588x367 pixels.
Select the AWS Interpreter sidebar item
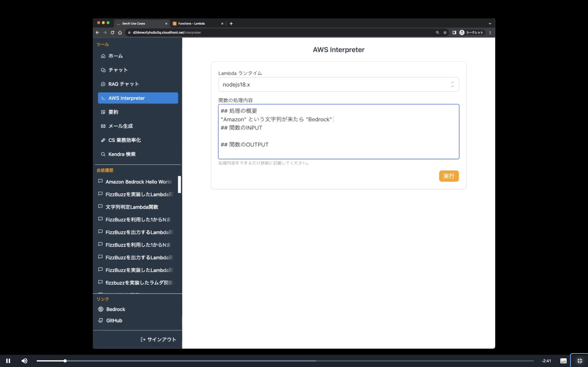138,98
